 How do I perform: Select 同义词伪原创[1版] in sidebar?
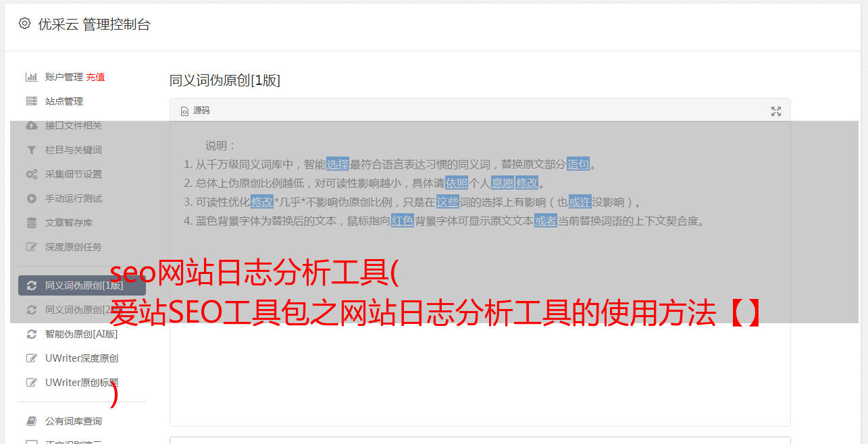click(x=82, y=285)
